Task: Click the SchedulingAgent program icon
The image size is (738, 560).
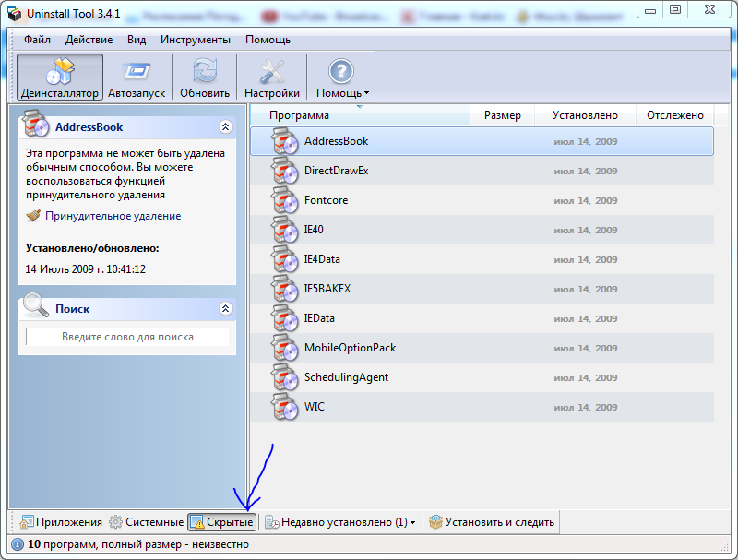Action: 285,377
